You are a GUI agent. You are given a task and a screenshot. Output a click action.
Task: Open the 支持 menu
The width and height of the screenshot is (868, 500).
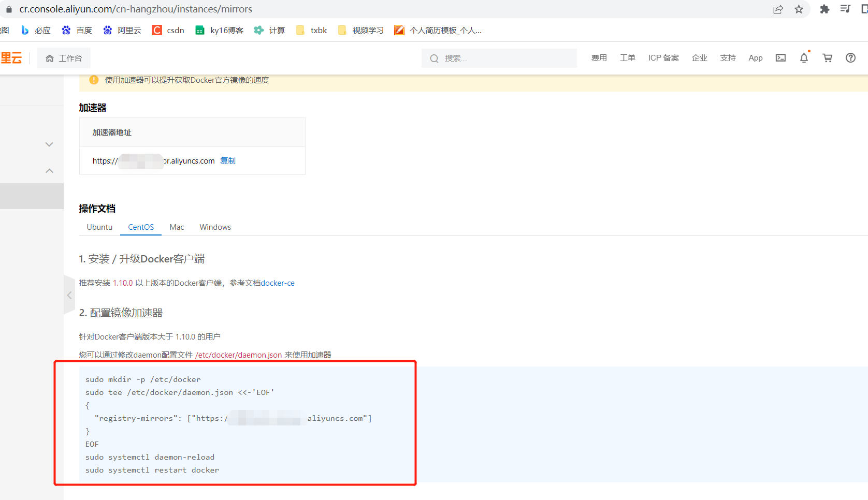pos(728,58)
